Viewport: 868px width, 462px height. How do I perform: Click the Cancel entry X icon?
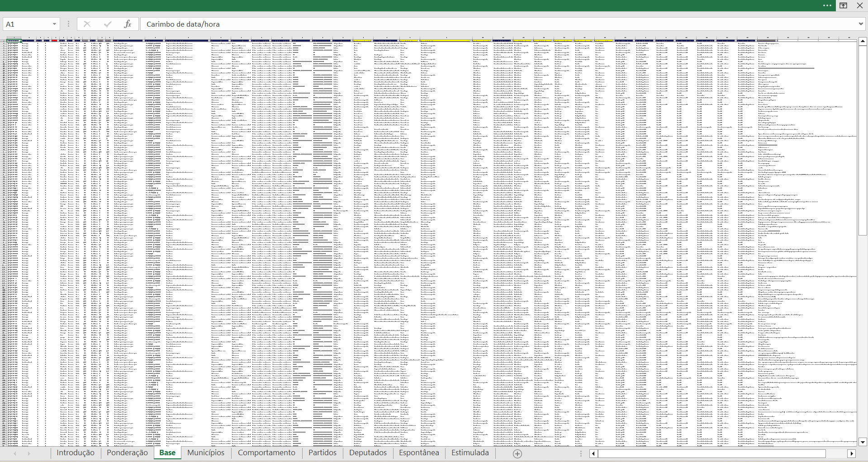point(87,24)
